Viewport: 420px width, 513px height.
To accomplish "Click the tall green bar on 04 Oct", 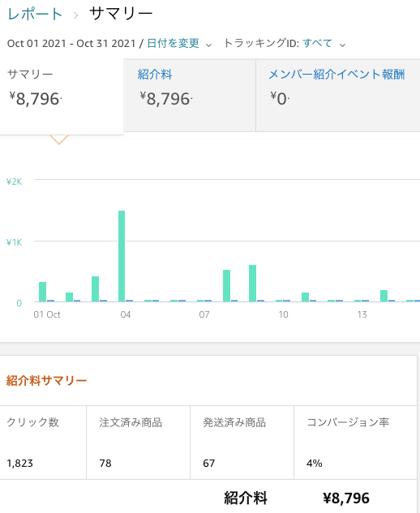I will [122, 256].
